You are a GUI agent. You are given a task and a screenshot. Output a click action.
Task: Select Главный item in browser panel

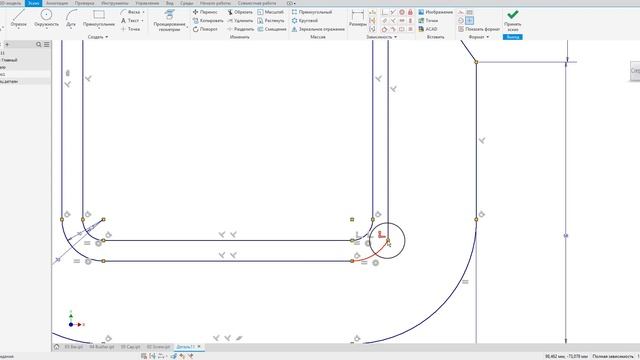click(9, 60)
